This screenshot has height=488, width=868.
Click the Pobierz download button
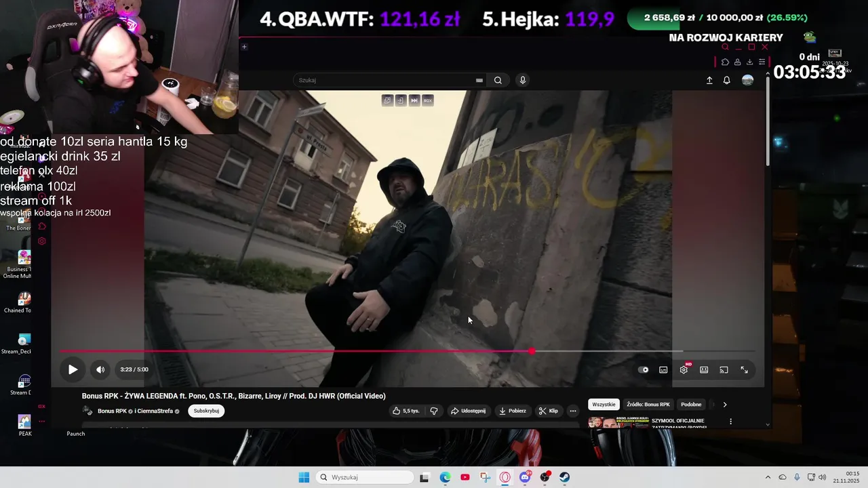coord(513,411)
